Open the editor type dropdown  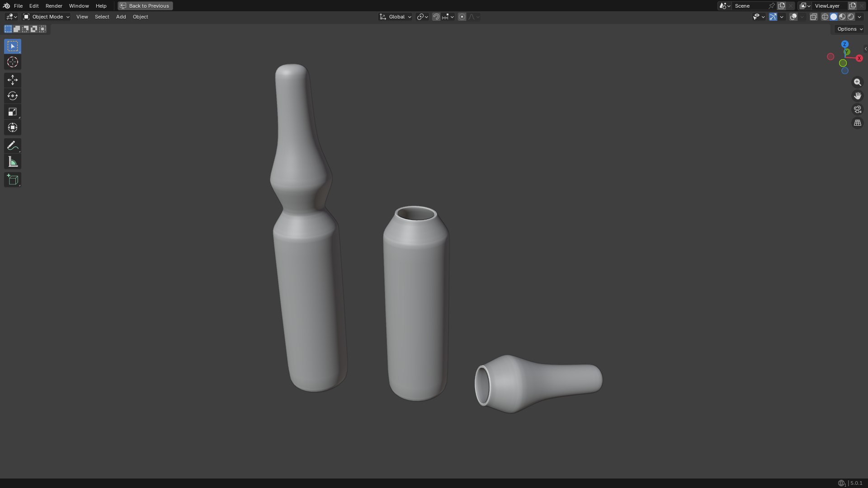(x=11, y=17)
